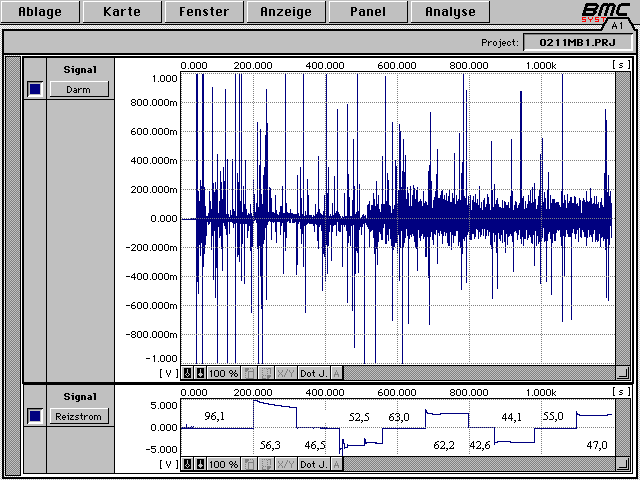This screenshot has height=480, width=640.
Task: Click the 'A' icon in Darm plot toolbar
Action: pyautogui.click(x=337, y=373)
